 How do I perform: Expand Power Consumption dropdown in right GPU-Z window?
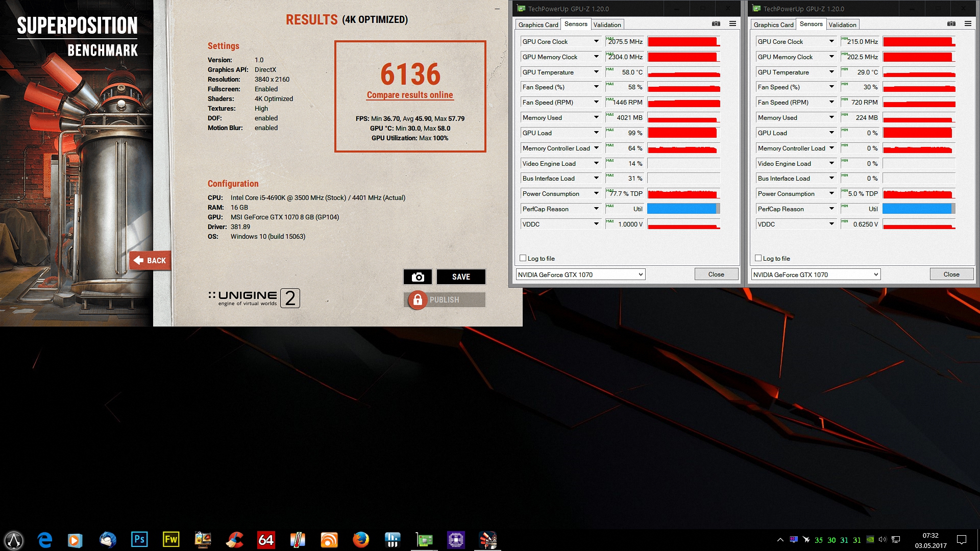point(831,193)
